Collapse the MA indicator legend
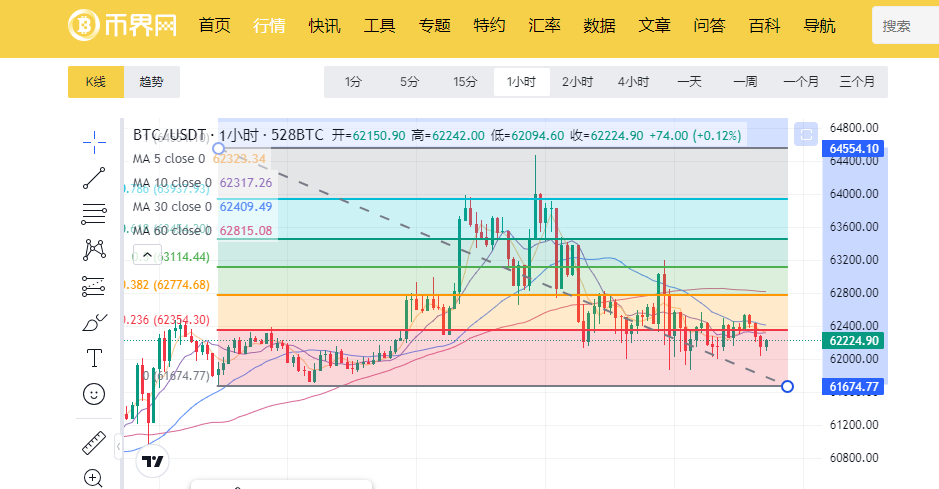 [147, 254]
